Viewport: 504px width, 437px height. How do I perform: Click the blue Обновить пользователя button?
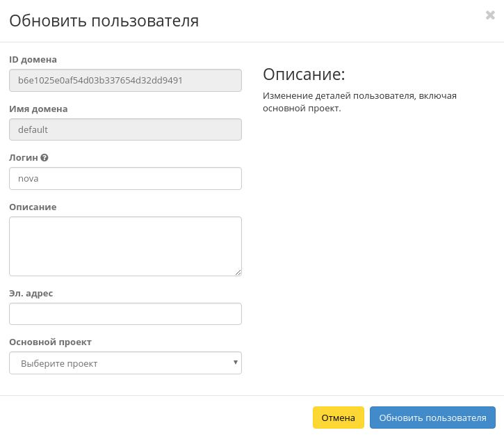pos(432,418)
